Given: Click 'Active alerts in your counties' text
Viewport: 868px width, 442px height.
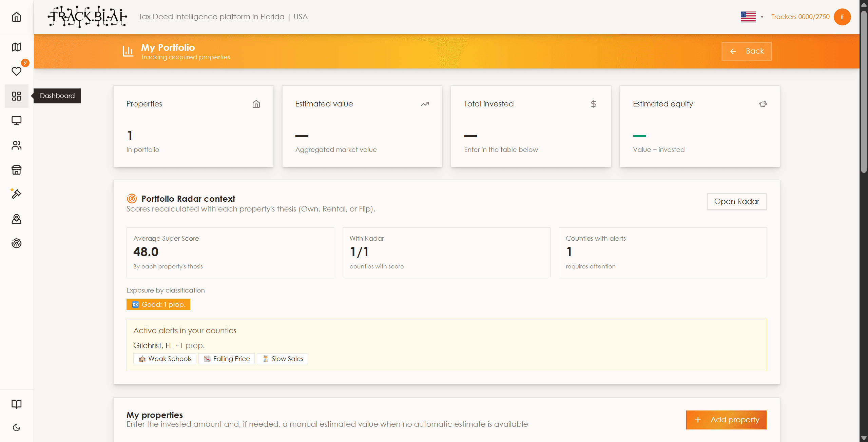Looking at the screenshot, I should 185,330.
